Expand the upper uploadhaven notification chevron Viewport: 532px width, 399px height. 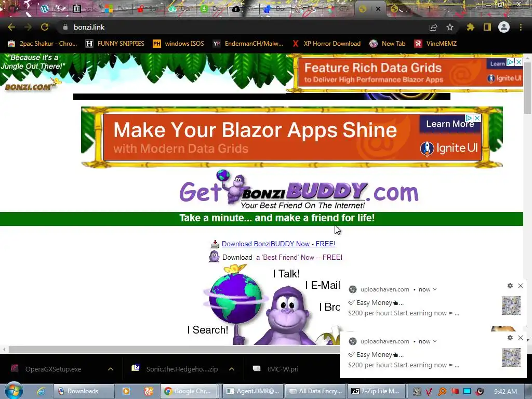435,289
